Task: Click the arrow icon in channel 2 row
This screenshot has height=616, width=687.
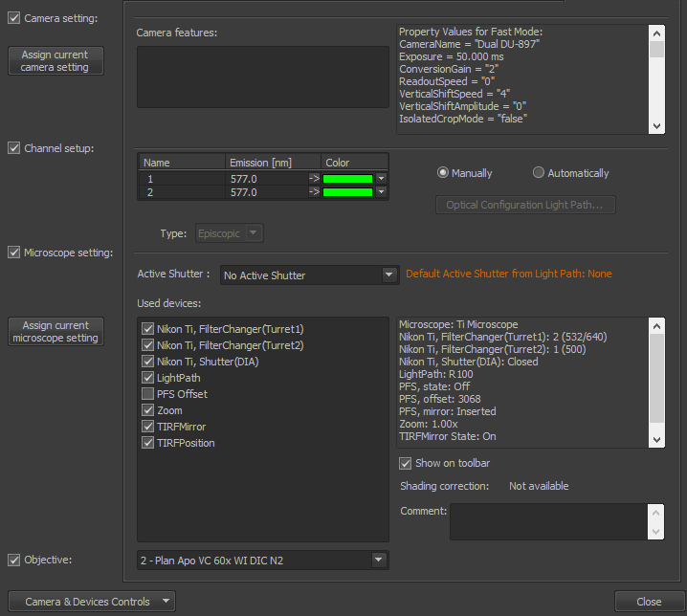Action: click(x=314, y=191)
